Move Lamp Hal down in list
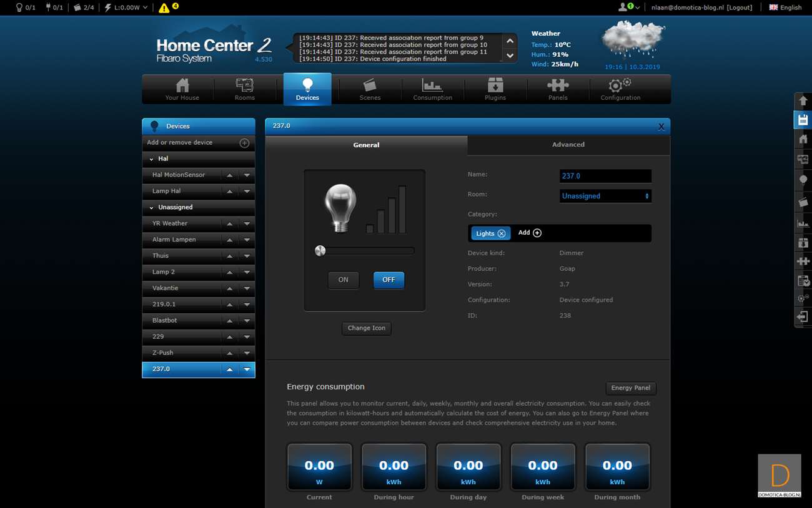Screen dimensions: 812x508 [247, 192]
